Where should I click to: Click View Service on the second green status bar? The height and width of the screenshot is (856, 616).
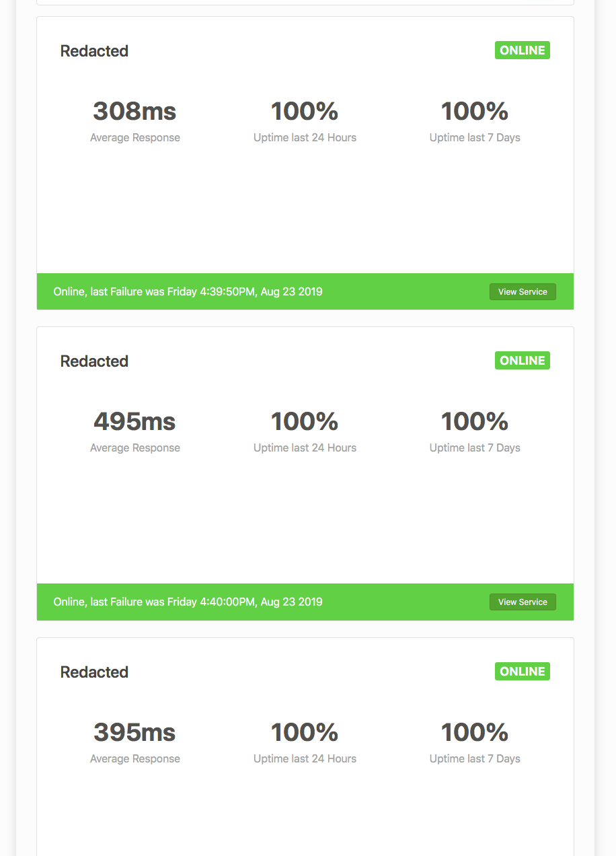point(523,602)
